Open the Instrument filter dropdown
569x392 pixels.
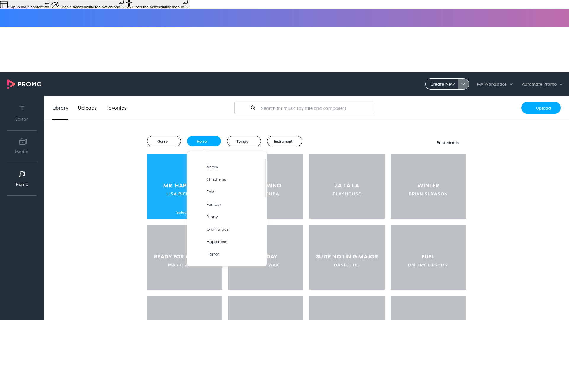point(284,141)
